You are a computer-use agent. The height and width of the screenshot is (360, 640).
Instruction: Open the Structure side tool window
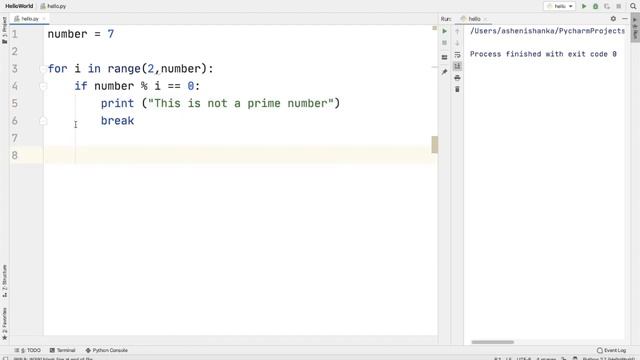pos(4,281)
